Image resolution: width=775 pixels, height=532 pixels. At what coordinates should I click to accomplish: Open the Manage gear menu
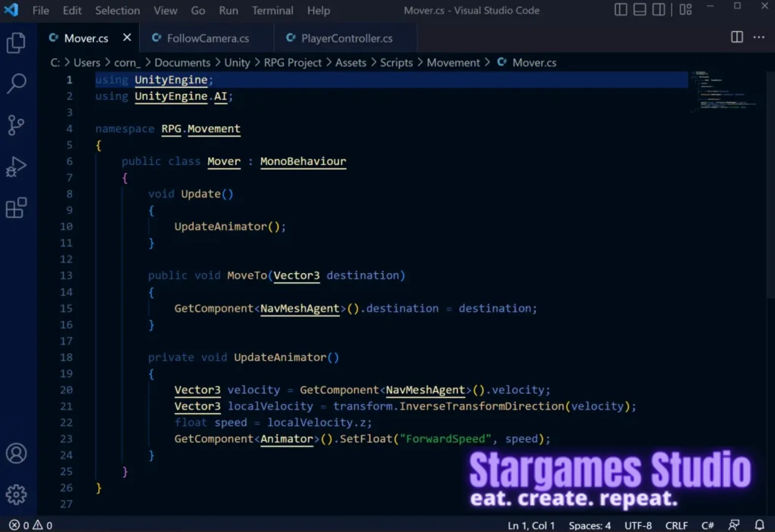tap(16, 494)
